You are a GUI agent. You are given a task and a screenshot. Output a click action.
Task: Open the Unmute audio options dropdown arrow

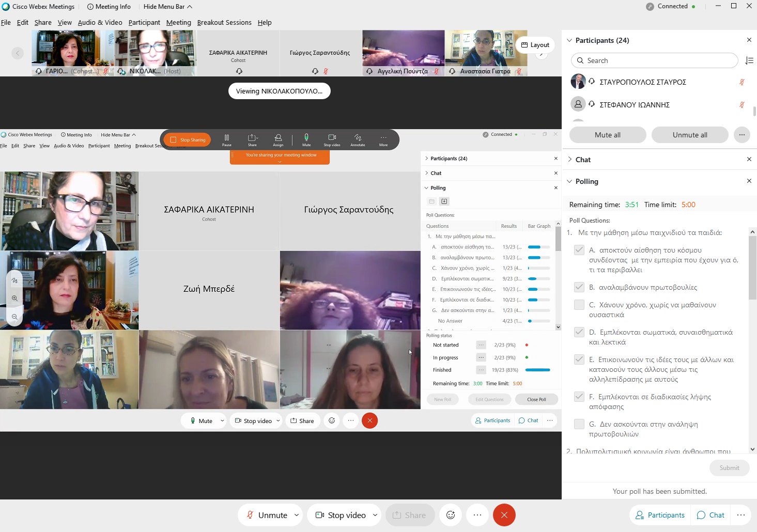coord(297,515)
